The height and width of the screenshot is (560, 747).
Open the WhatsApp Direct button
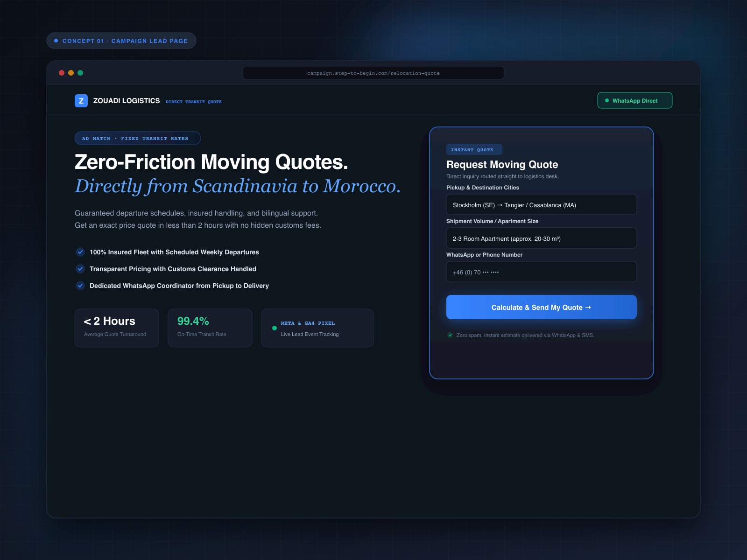(635, 100)
